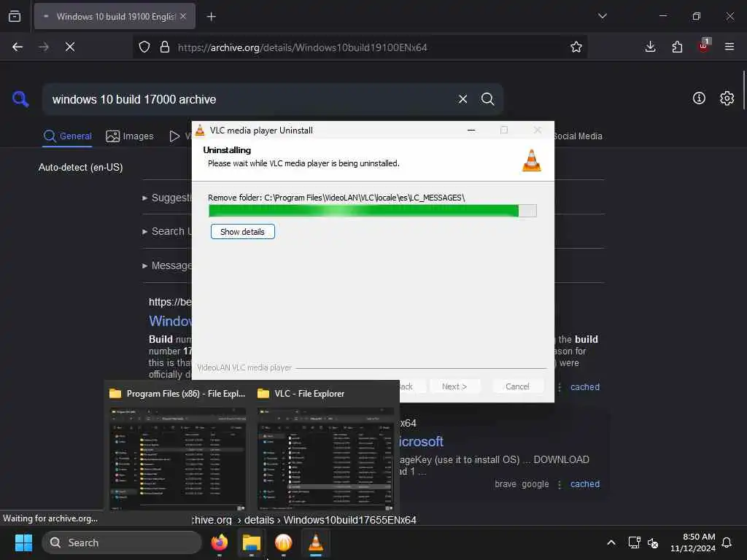Click the taskbar Search box
747x560 pixels.
[x=122, y=542]
